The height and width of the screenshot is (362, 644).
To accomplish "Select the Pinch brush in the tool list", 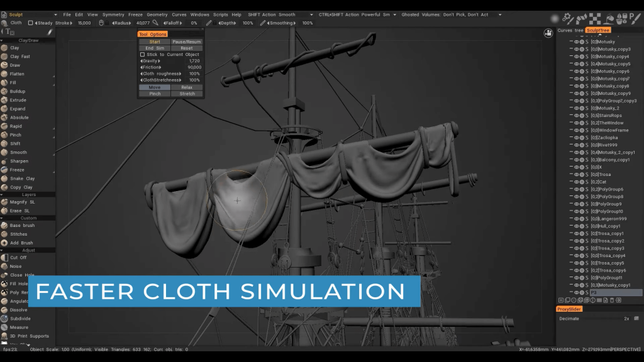I will pos(15,134).
